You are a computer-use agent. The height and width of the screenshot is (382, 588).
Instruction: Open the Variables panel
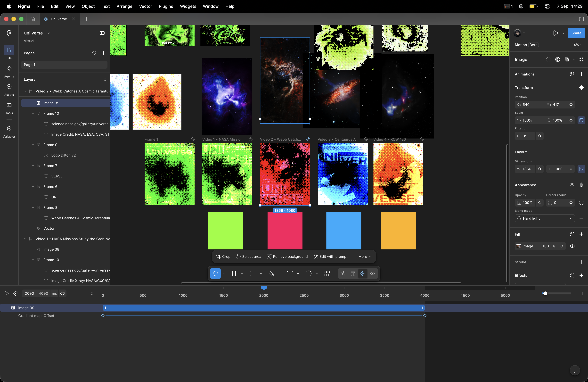click(x=9, y=128)
